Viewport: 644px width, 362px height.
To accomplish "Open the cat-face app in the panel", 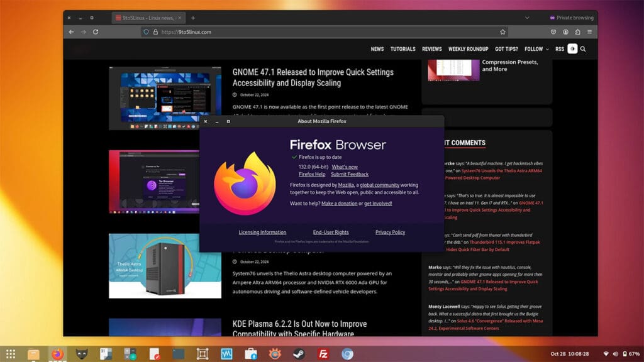I will 82,354.
